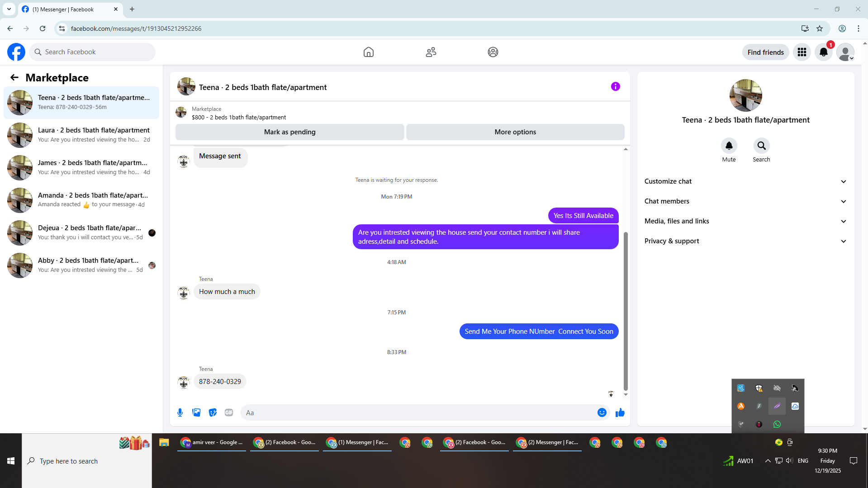Click the chat scrollbar thumb
This screenshot has width=868, height=488.
626,311
